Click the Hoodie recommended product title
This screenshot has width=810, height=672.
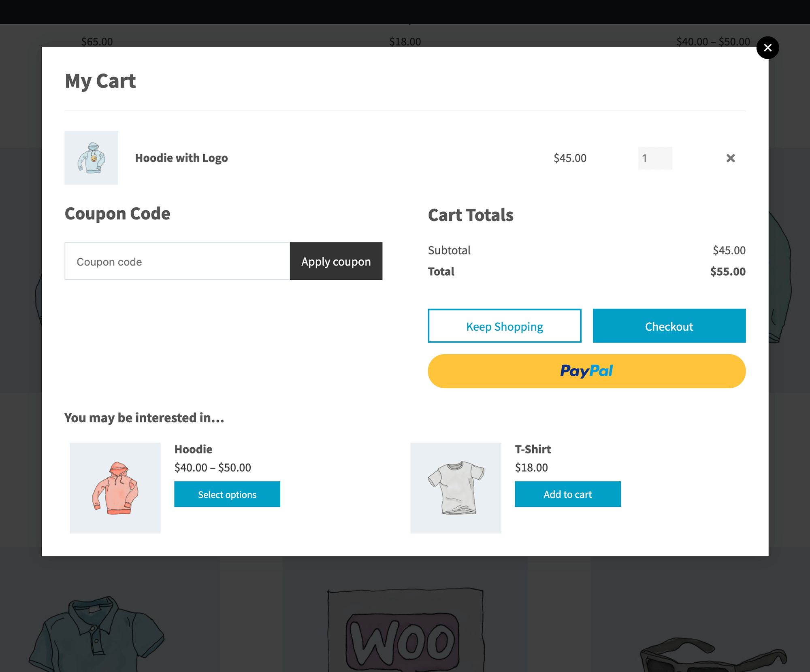point(193,449)
